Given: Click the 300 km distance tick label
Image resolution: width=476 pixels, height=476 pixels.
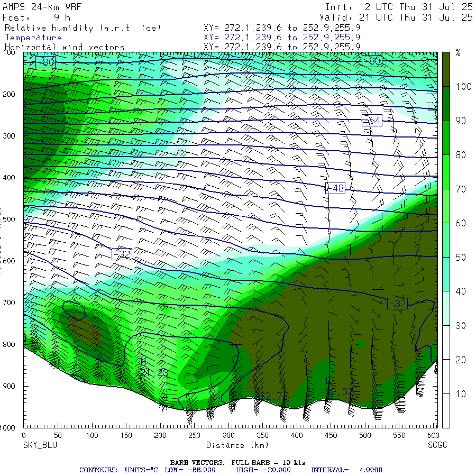Looking at the screenshot, I should (x=228, y=435).
